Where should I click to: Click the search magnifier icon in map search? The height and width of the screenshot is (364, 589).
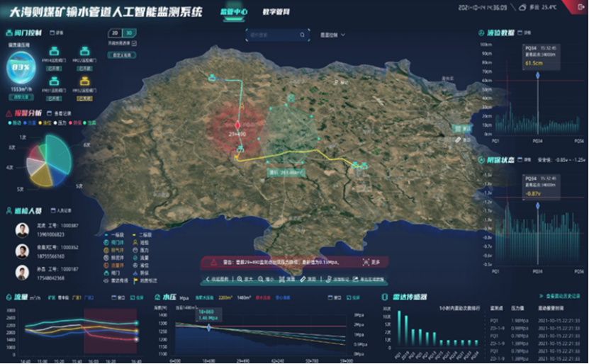(303, 35)
